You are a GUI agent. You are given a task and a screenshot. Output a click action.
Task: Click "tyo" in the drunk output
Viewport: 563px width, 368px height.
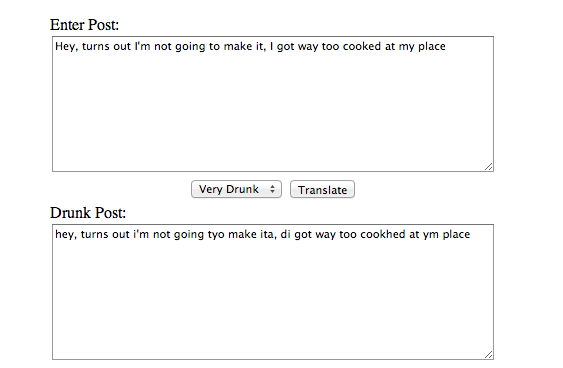click(x=216, y=235)
